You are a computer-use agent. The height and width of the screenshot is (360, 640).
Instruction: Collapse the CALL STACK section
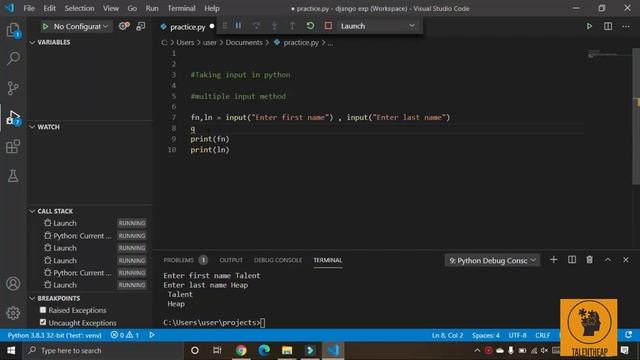pyautogui.click(x=51, y=211)
